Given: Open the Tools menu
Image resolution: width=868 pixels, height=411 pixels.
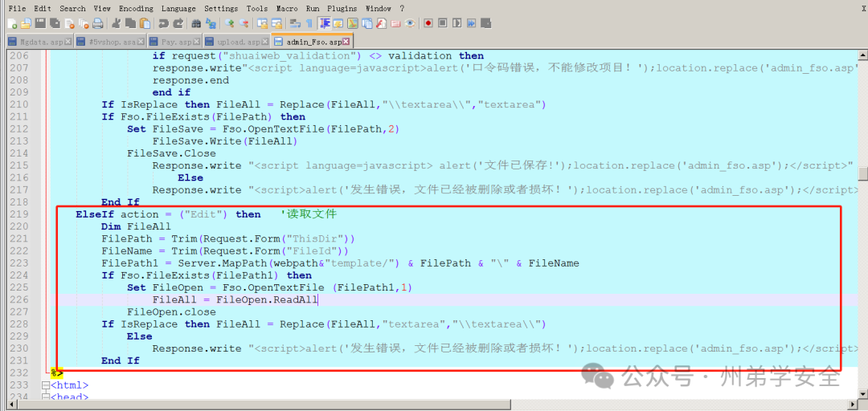Looking at the screenshot, I should (x=257, y=8).
